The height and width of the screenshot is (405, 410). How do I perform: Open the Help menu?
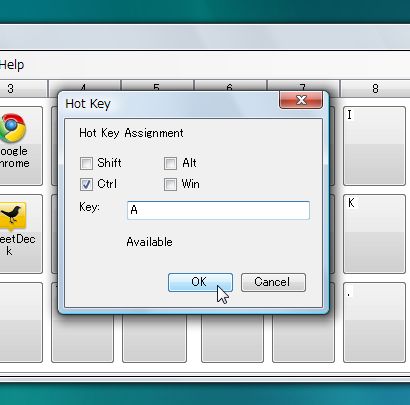(12, 65)
